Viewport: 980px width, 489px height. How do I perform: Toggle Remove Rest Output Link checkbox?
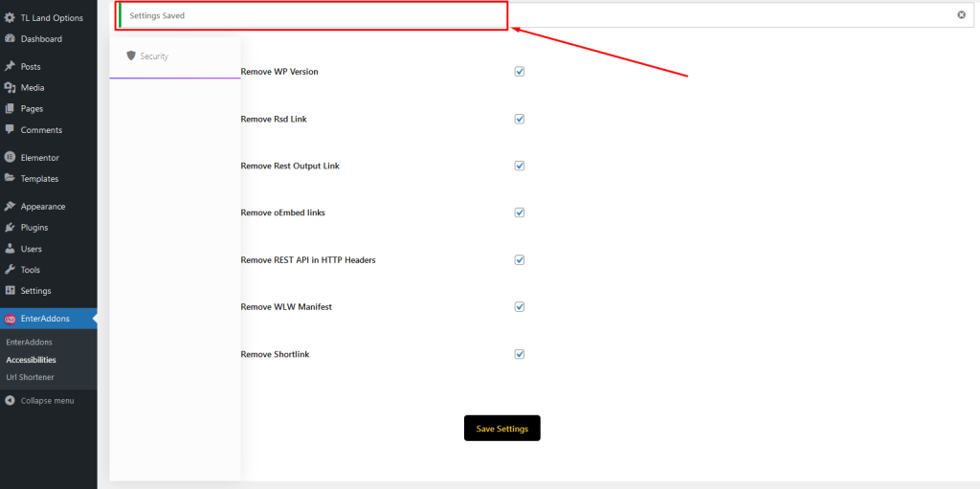tap(520, 166)
